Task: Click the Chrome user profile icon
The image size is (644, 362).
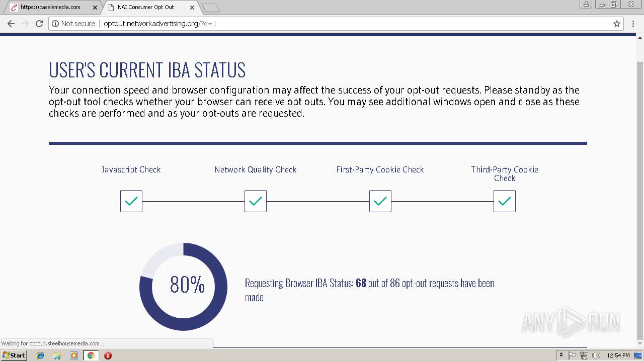Action: [x=586, y=4]
